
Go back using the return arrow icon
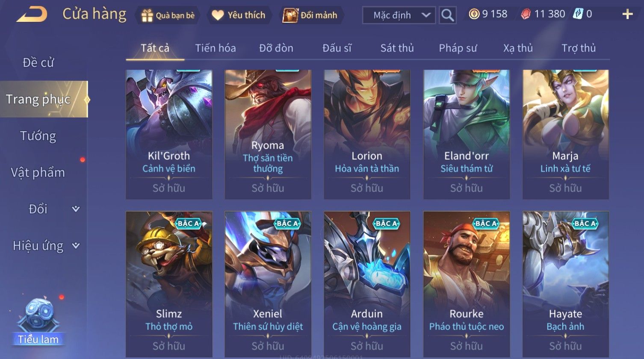click(32, 15)
